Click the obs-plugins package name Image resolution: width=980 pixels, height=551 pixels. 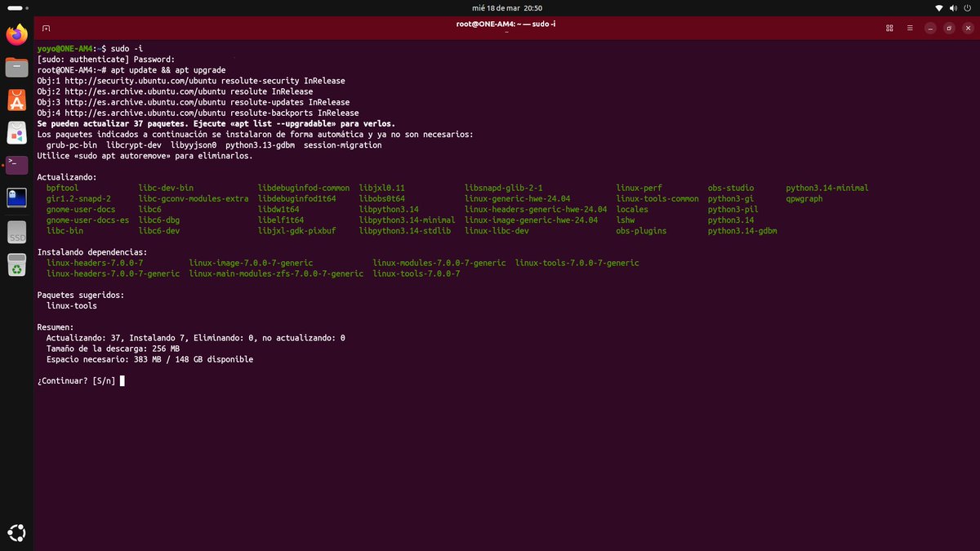(641, 231)
